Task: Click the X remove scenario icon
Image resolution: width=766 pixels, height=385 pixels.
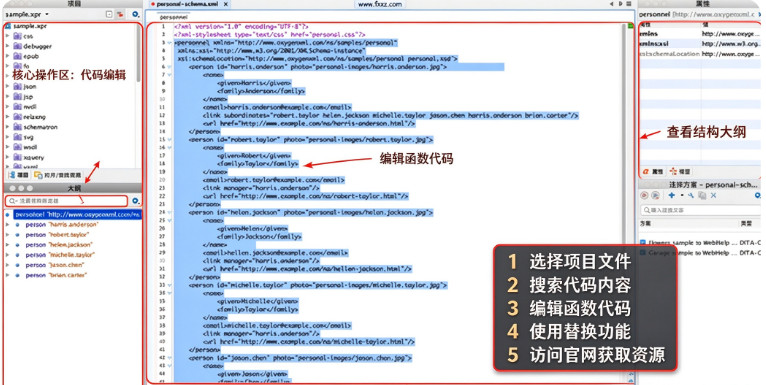Action: coord(713,195)
